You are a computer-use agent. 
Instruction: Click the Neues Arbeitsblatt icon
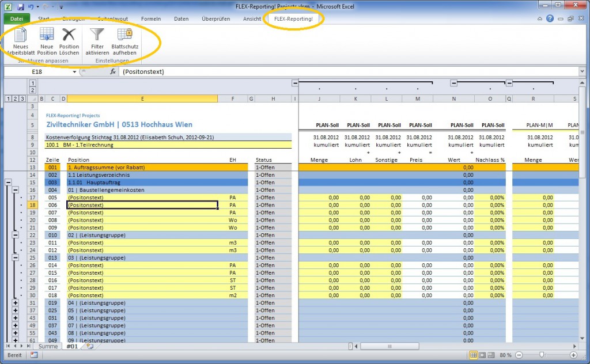pos(21,35)
